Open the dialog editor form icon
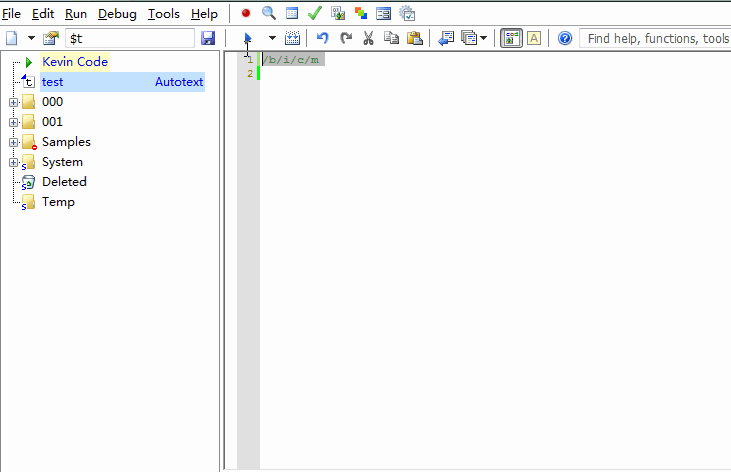Image resolution: width=731 pixels, height=472 pixels. tap(384, 14)
